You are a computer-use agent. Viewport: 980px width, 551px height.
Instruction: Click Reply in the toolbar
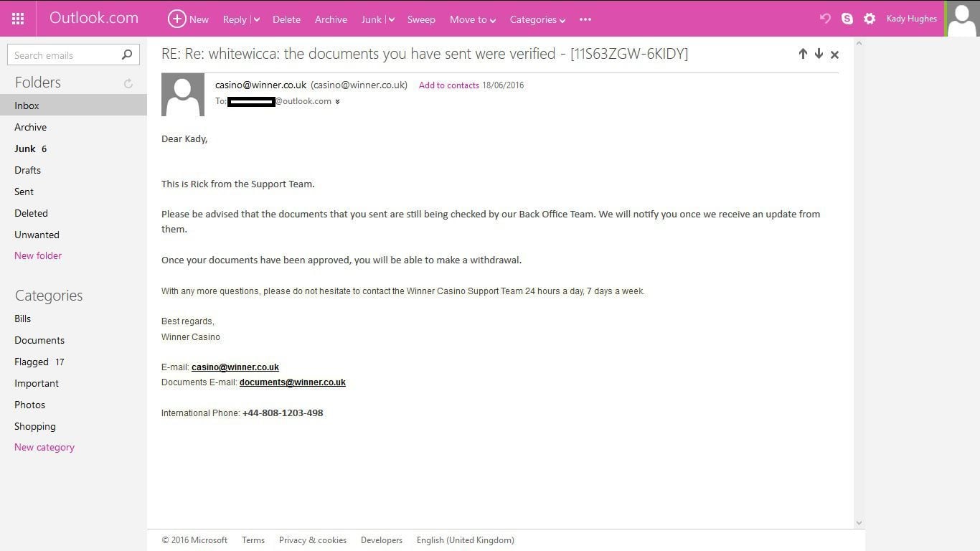click(x=235, y=19)
